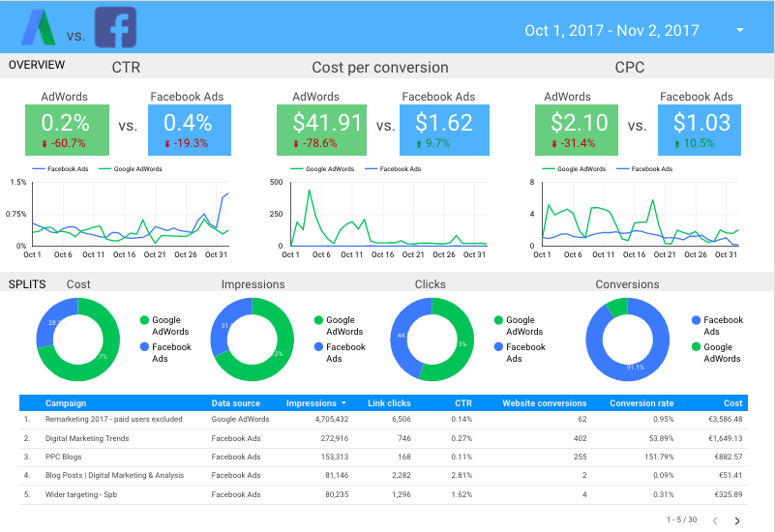This screenshot has height=532, width=775.
Task: Click the green up arrow beside 9.7%
Action: coord(419,144)
